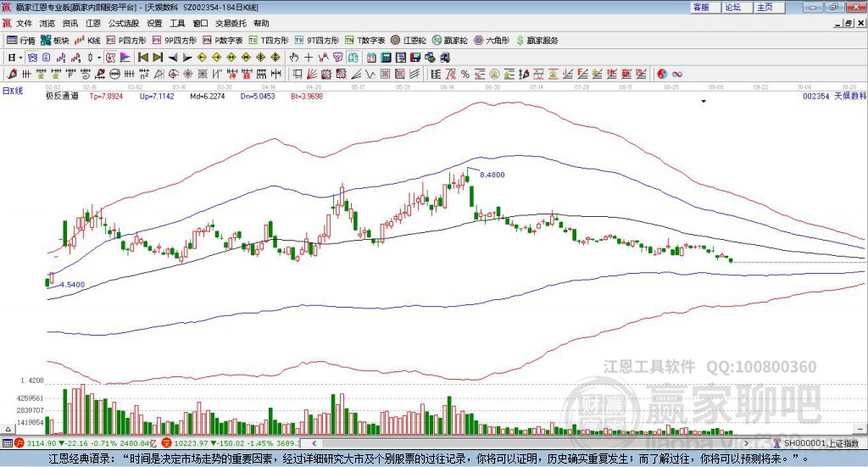Open the T数字表 time table
Viewport: 868px width, 467px height.
click(364, 41)
